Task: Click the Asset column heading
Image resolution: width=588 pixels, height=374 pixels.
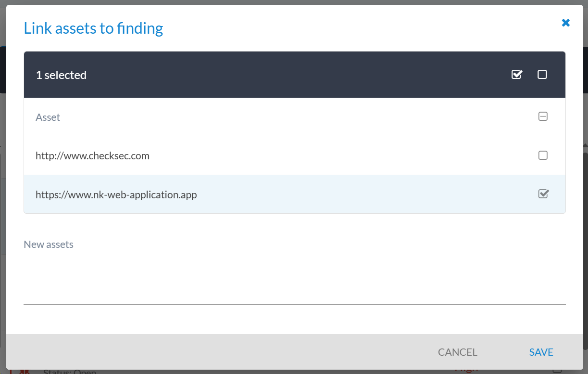Action: pos(48,117)
